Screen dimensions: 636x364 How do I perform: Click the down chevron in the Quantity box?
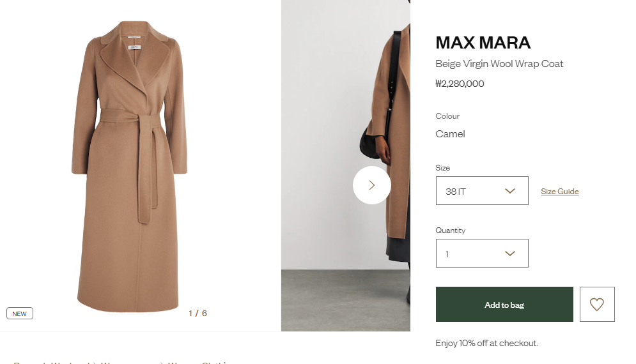509,254
